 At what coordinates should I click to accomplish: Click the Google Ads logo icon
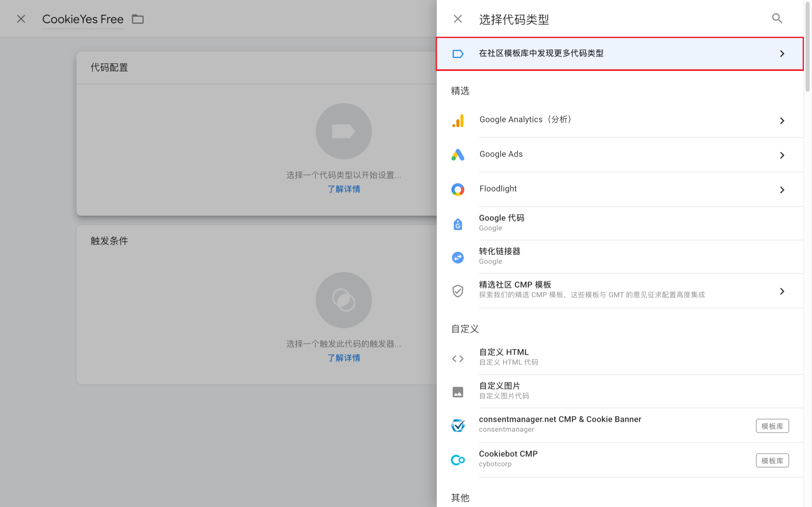pos(458,155)
